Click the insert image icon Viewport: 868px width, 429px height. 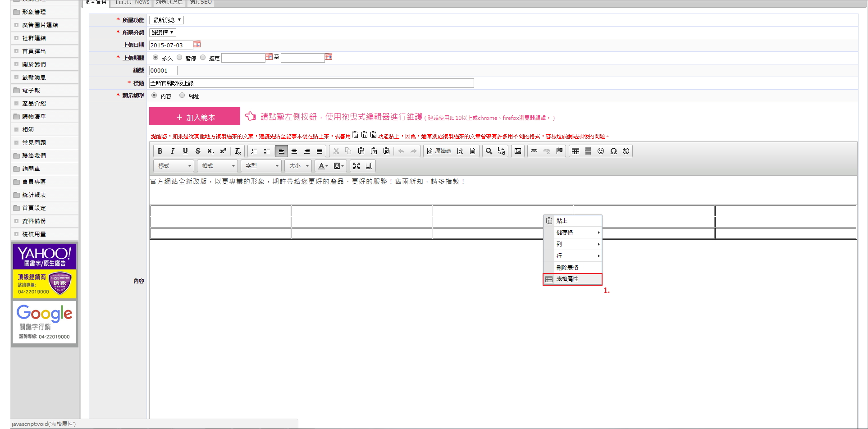[518, 151]
